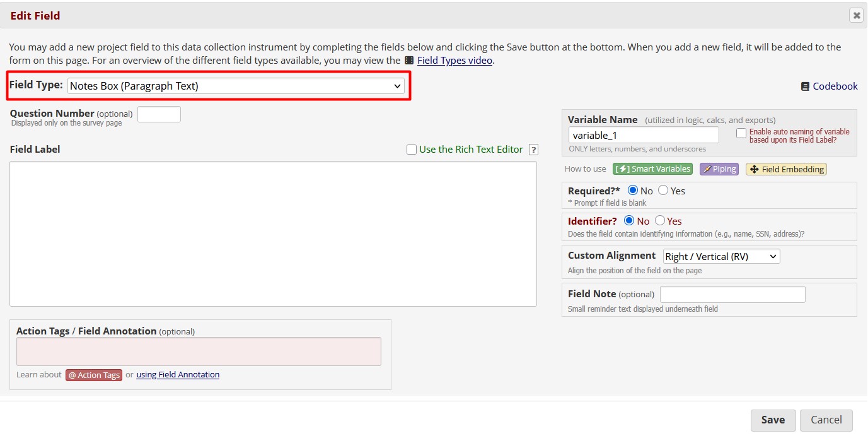The height and width of the screenshot is (443, 868).
Task: Click the Piping purple badge
Action: click(x=719, y=169)
